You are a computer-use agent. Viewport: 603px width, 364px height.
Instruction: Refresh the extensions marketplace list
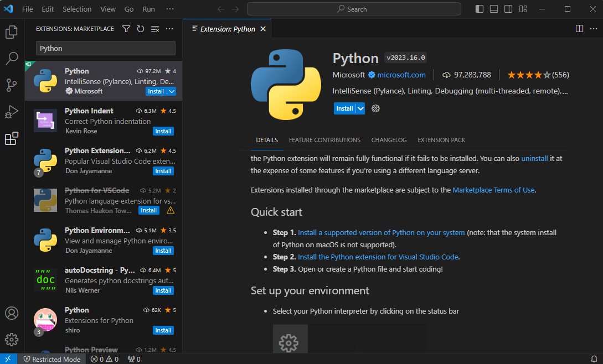141,28
